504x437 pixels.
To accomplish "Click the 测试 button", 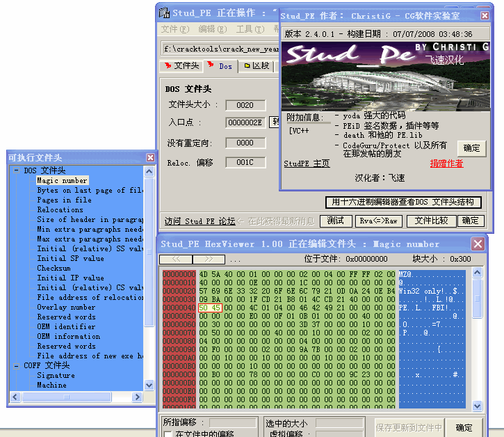I will tap(336, 221).
